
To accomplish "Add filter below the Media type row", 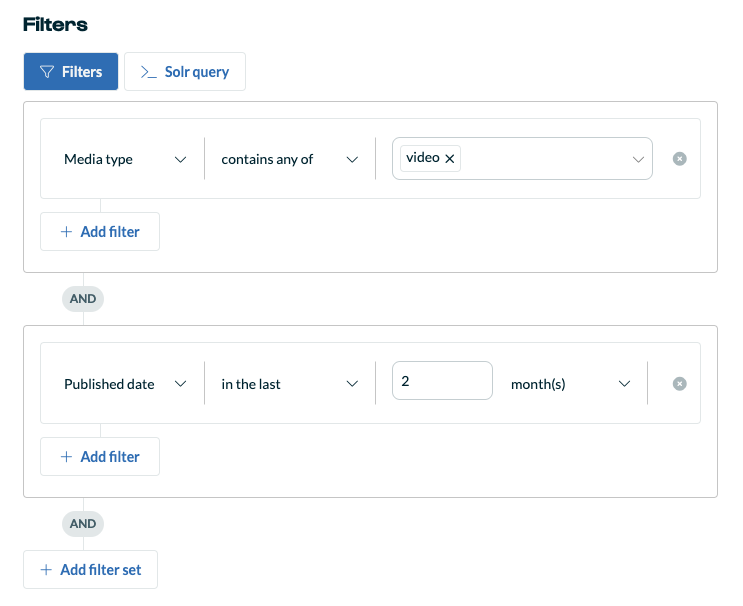I will (x=100, y=232).
